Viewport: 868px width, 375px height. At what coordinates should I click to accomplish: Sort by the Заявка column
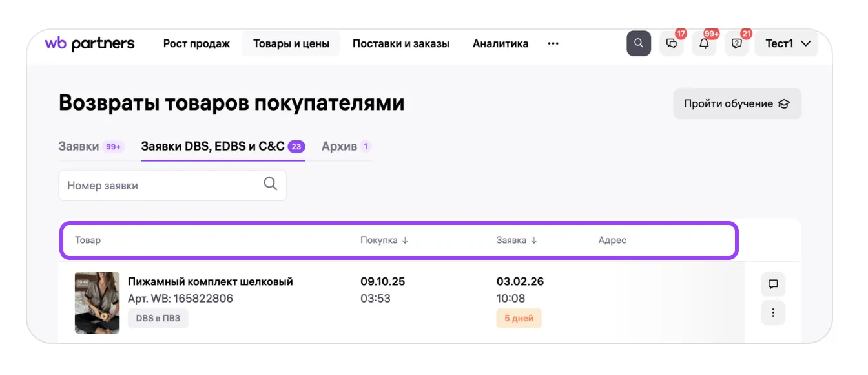point(517,240)
